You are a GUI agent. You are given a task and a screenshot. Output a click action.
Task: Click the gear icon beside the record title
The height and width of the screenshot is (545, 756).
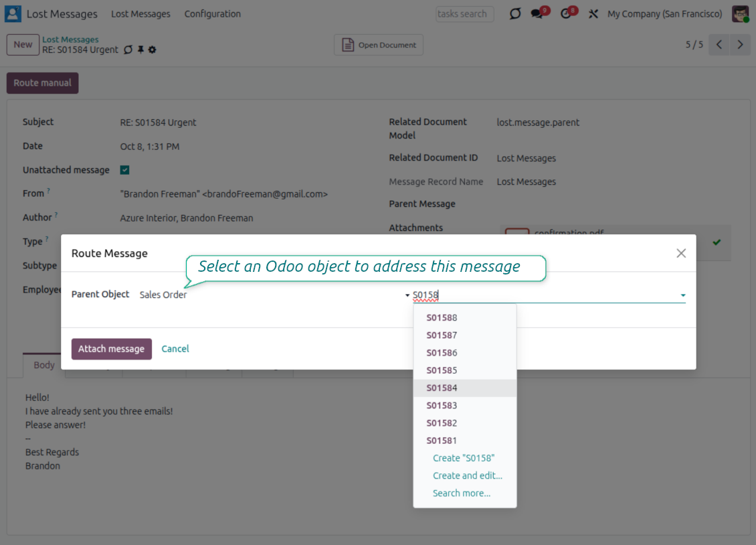[153, 50]
